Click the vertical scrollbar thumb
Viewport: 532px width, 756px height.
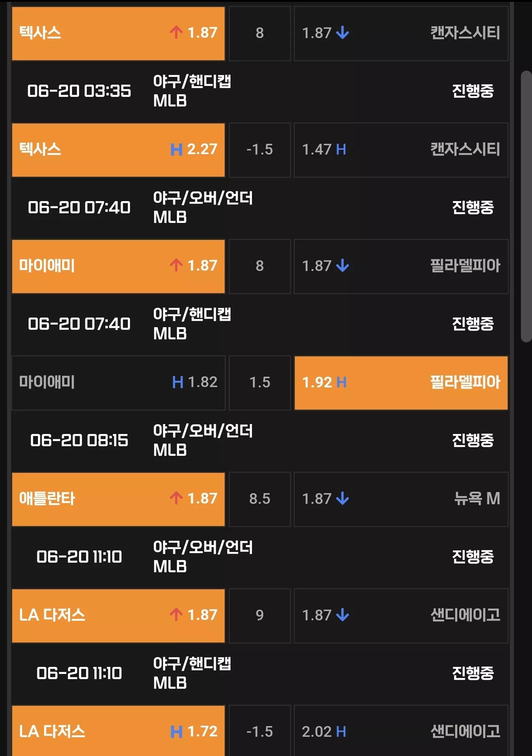[526, 206]
